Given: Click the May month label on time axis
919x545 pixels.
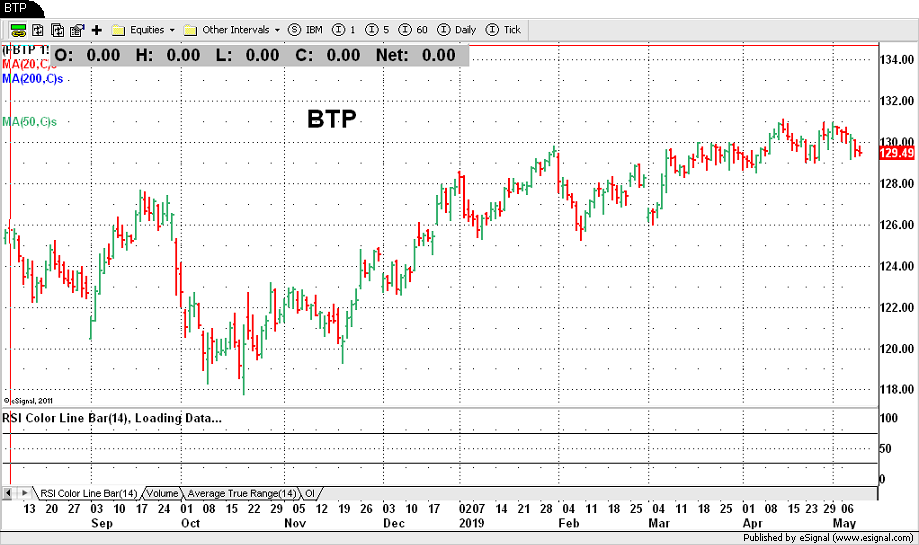Looking at the screenshot, I should (x=845, y=523).
